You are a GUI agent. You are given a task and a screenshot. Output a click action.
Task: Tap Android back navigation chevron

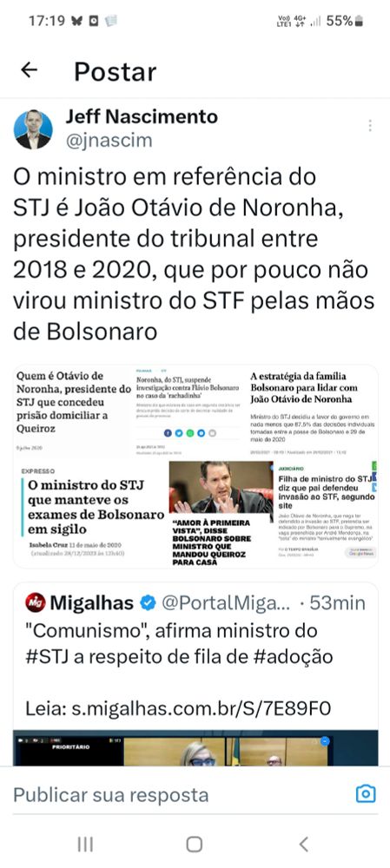coord(304,844)
